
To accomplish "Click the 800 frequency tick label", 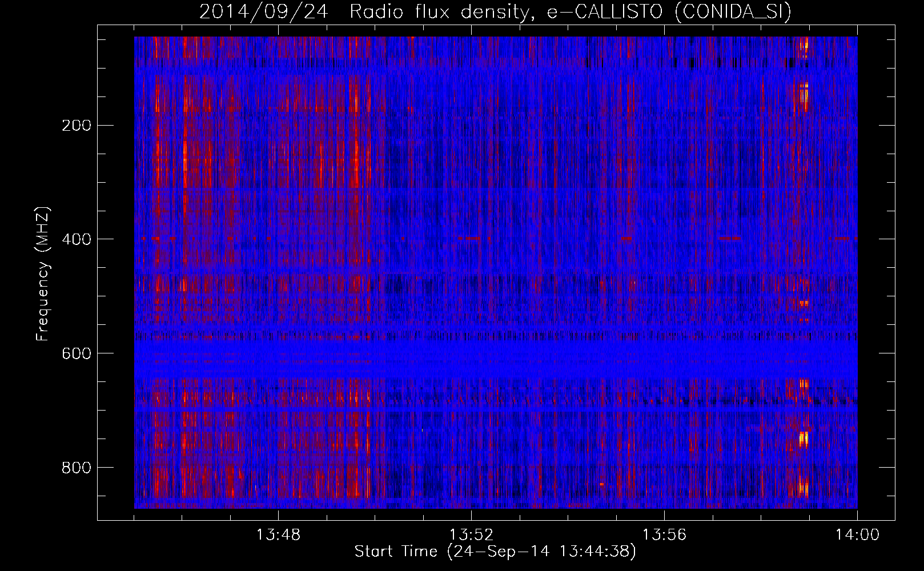I will pyautogui.click(x=77, y=468).
